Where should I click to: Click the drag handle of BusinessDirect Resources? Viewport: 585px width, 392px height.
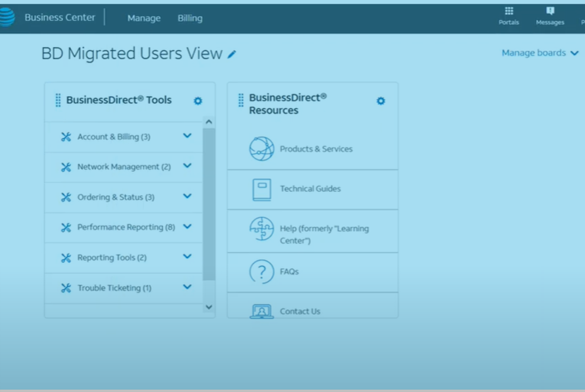pyautogui.click(x=241, y=100)
